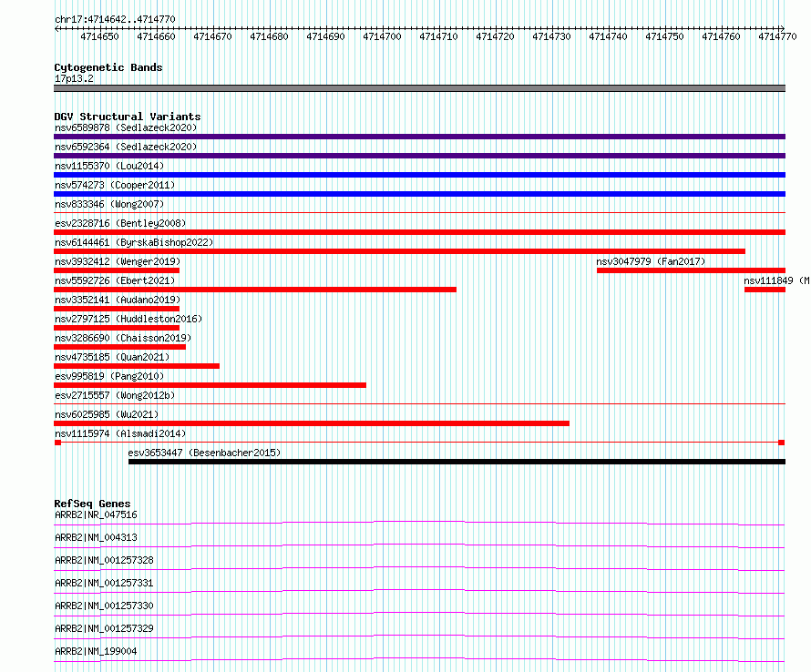Image resolution: width=811 pixels, height=672 pixels.
Task: Click esv995819 (Pang2010) label
Action: [109, 376]
